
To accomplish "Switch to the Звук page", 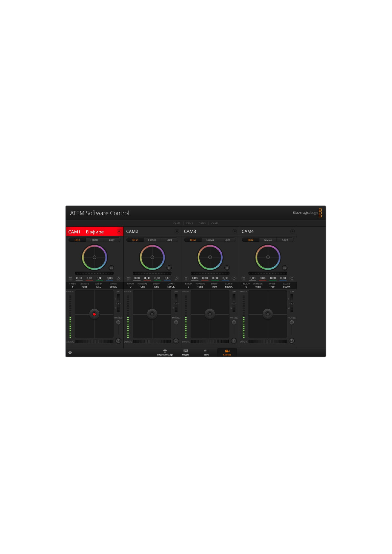I will (x=206, y=352).
